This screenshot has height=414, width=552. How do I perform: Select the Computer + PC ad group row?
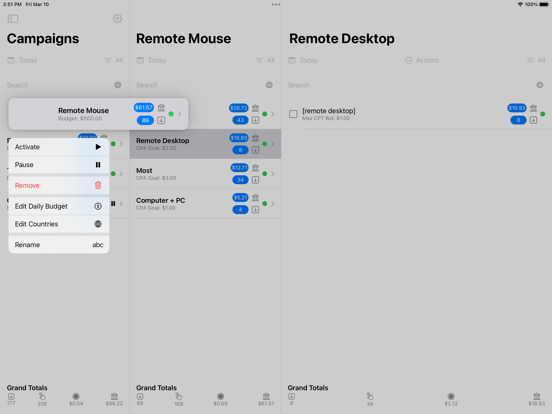[205, 203]
